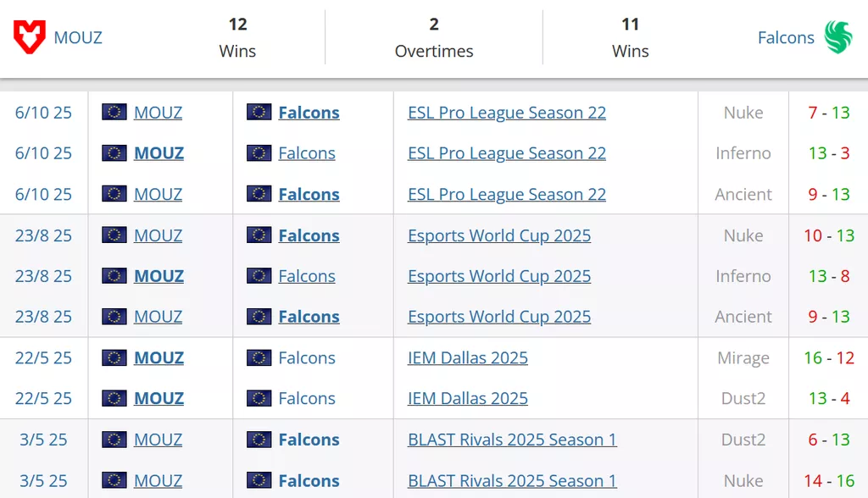Click the EU flag beside MOUZ on the 13 - 8 Inferno row
The height and width of the screenshot is (498, 868).
(x=114, y=276)
